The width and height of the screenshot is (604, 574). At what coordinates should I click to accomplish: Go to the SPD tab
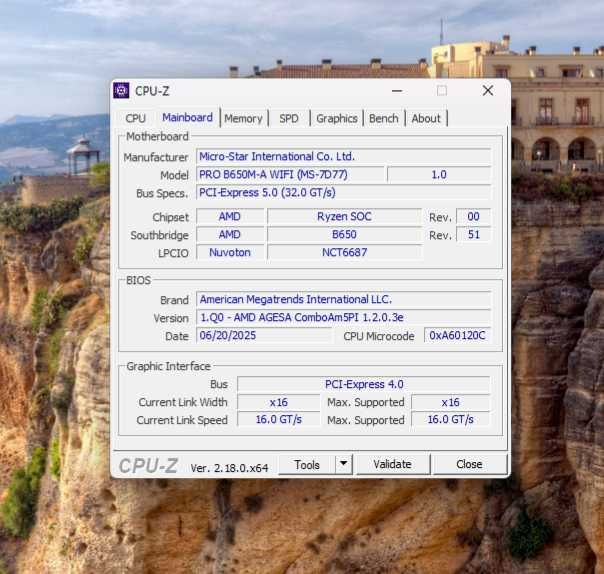[x=289, y=118]
